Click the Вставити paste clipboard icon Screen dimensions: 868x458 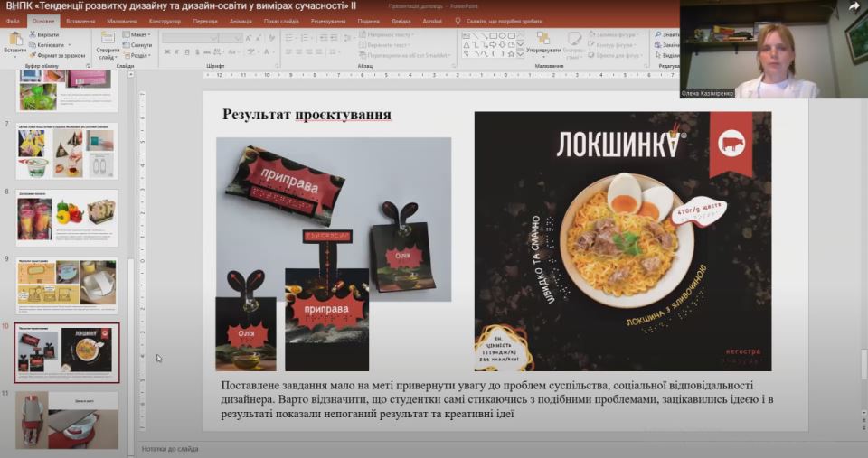pyautogui.click(x=15, y=39)
